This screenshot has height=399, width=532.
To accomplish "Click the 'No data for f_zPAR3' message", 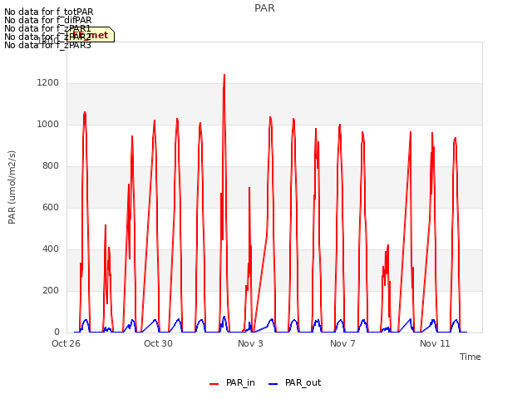I will click(48, 45).
